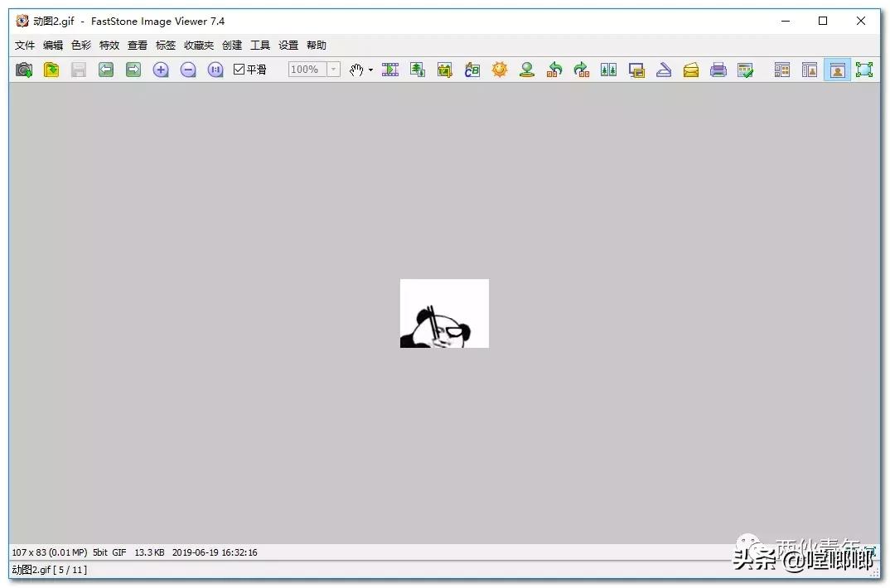Send image by email envelope icon
This screenshot has width=890, height=588.
pyautogui.click(x=691, y=70)
